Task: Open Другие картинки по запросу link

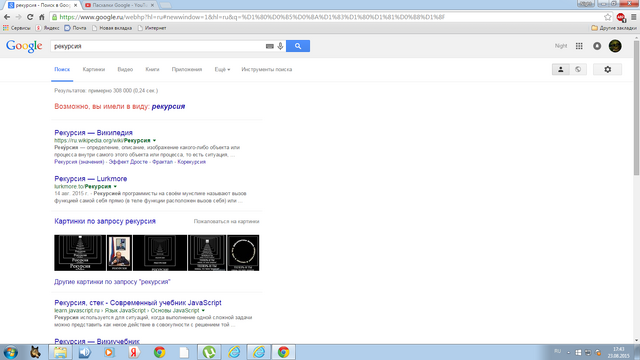Action: [x=112, y=282]
